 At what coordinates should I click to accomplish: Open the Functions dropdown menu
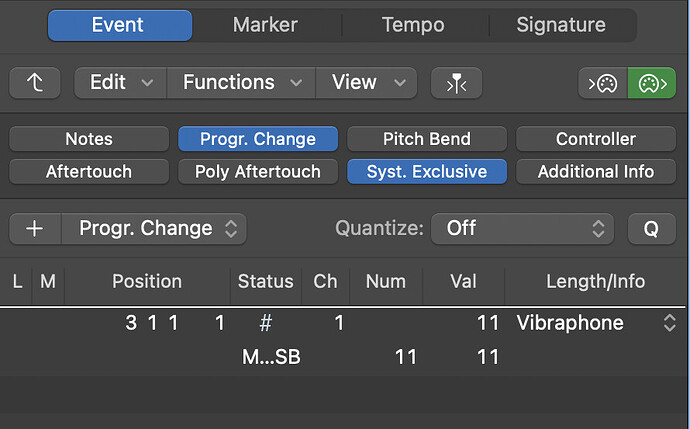241,83
